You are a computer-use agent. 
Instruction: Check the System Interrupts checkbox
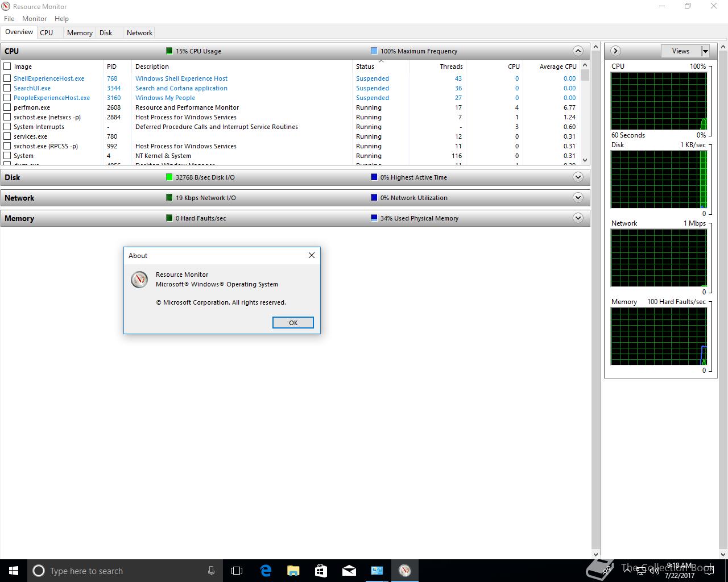pos(7,127)
